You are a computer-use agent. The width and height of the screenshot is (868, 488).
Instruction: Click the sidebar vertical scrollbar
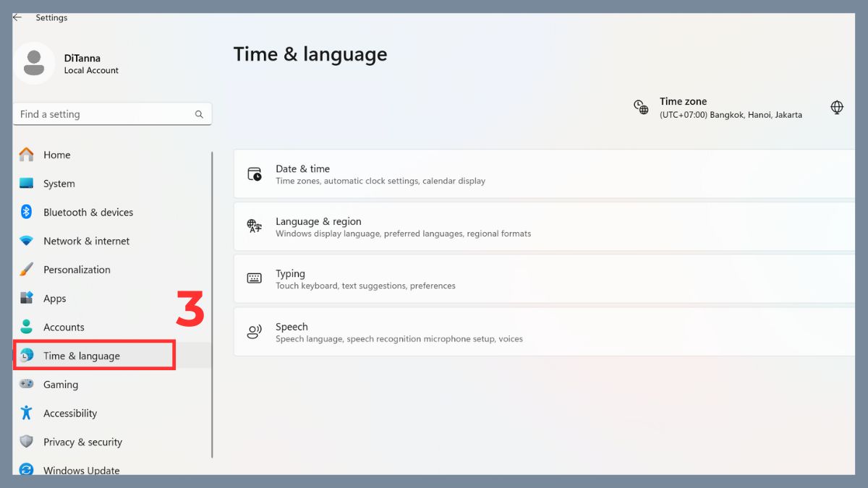(212, 304)
